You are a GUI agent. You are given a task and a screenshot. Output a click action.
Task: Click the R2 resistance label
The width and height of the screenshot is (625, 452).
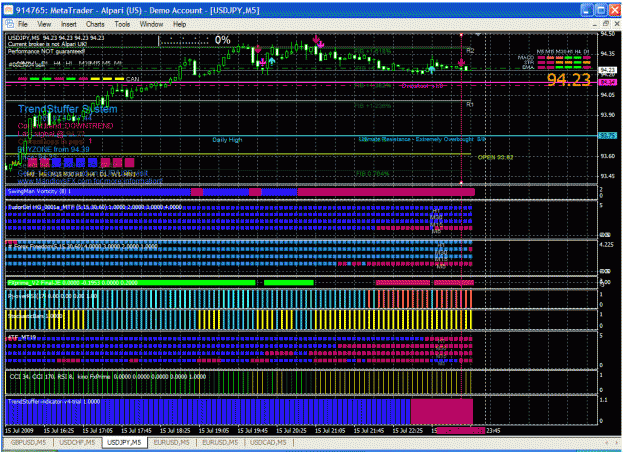click(x=470, y=51)
